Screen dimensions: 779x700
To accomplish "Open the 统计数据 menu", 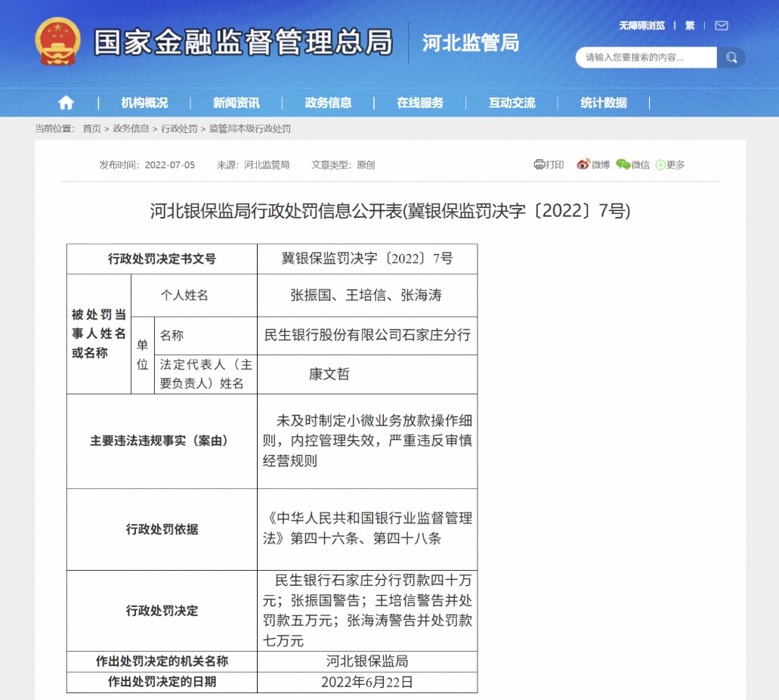I will pyautogui.click(x=604, y=103).
